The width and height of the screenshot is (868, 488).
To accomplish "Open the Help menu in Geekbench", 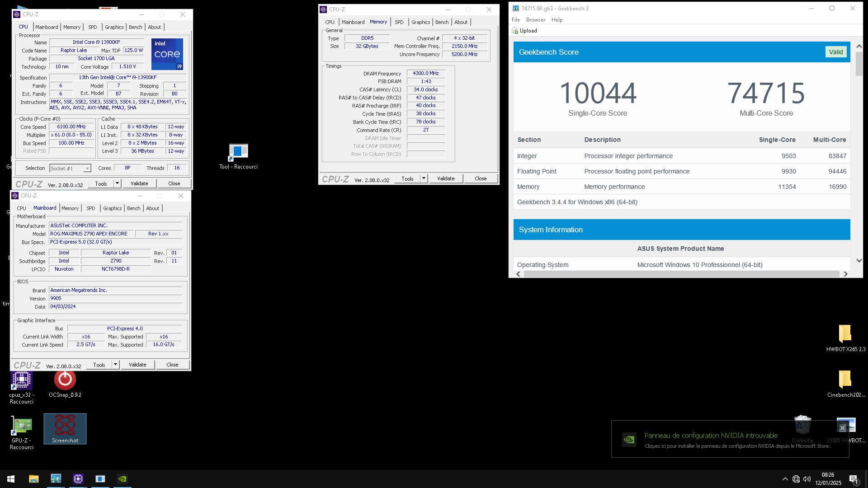I will 557,20.
